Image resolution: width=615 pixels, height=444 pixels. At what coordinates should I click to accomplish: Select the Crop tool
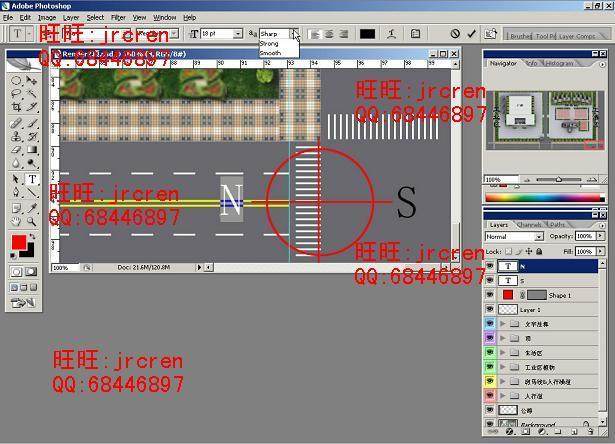click(16, 107)
